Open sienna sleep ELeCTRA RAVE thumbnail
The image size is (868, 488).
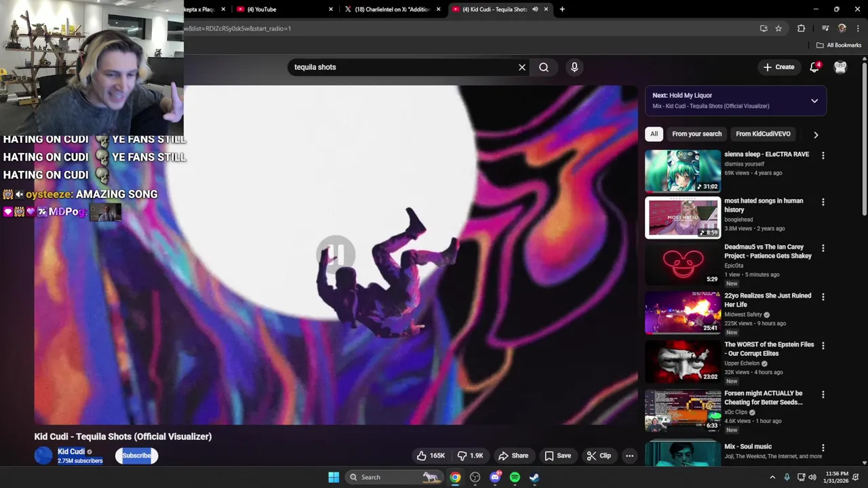click(683, 171)
